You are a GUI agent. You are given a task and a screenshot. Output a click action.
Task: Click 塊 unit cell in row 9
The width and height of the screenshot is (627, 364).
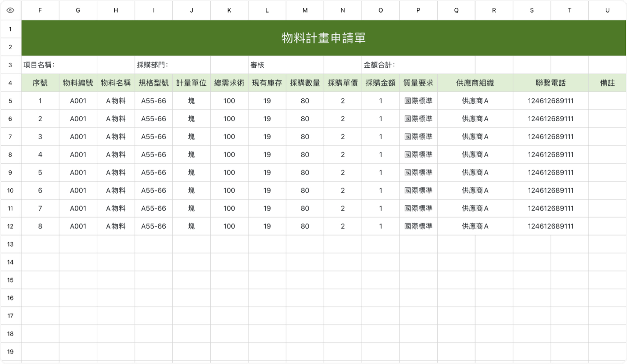tap(192, 173)
